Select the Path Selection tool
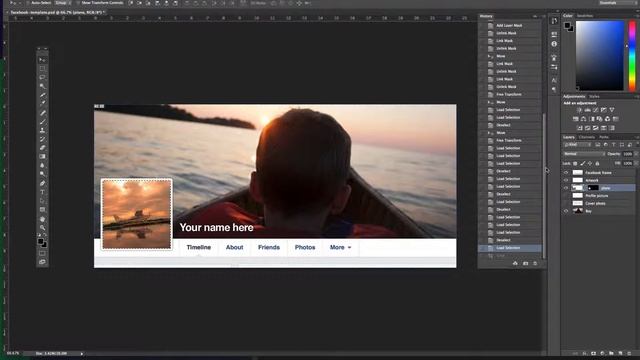Viewport: 640px width, 360px height. [42, 201]
